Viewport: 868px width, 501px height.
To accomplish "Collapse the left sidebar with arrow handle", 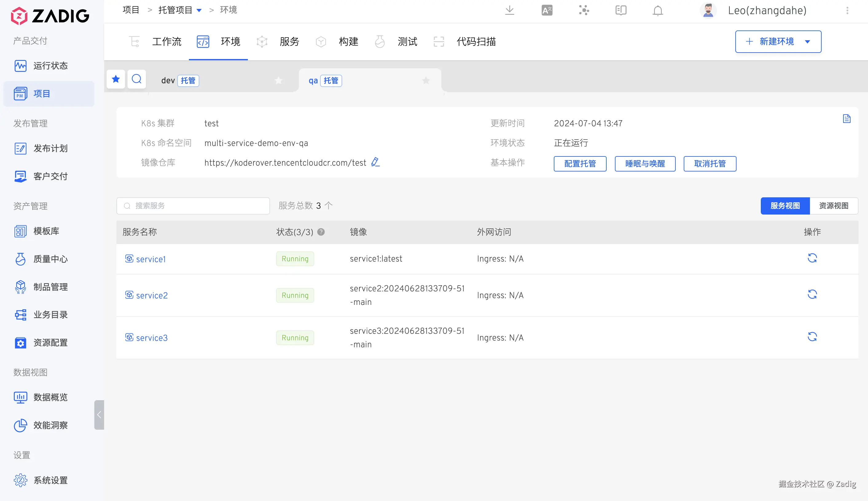I will coord(99,415).
